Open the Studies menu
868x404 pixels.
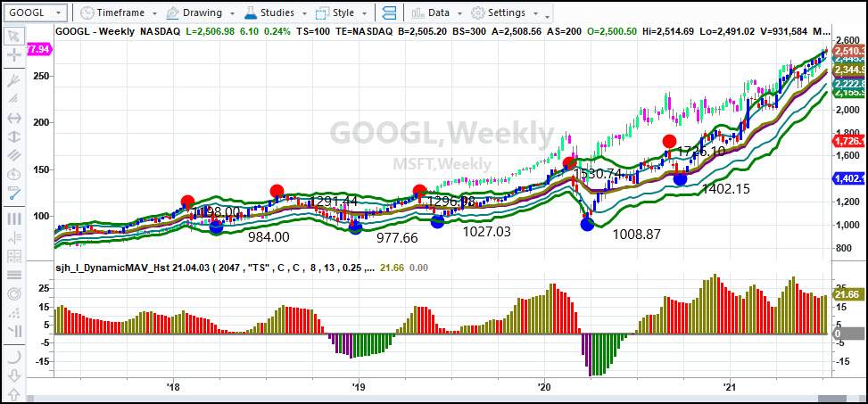[x=277, y=12]
